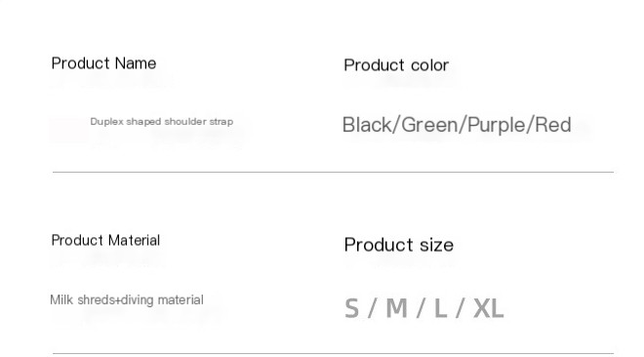Select the Green color option text
Screen dimensions: 644x357
(429, 125)
